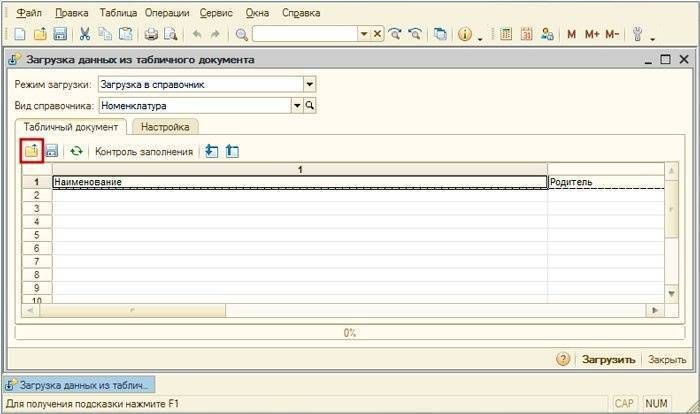This screenshot has height=414, width=700.
Task: Open the Calendar icon
Action: click(527, 34)
